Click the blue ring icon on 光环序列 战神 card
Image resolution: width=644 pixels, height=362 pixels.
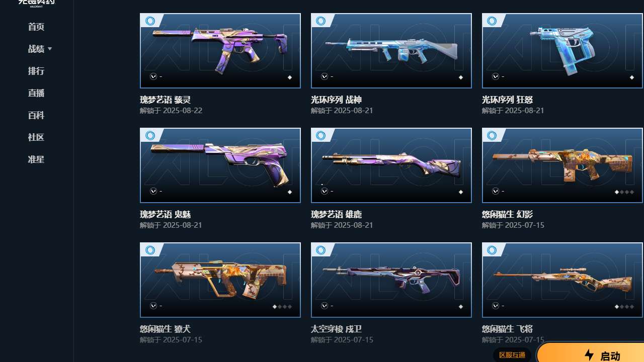(321, 21)
